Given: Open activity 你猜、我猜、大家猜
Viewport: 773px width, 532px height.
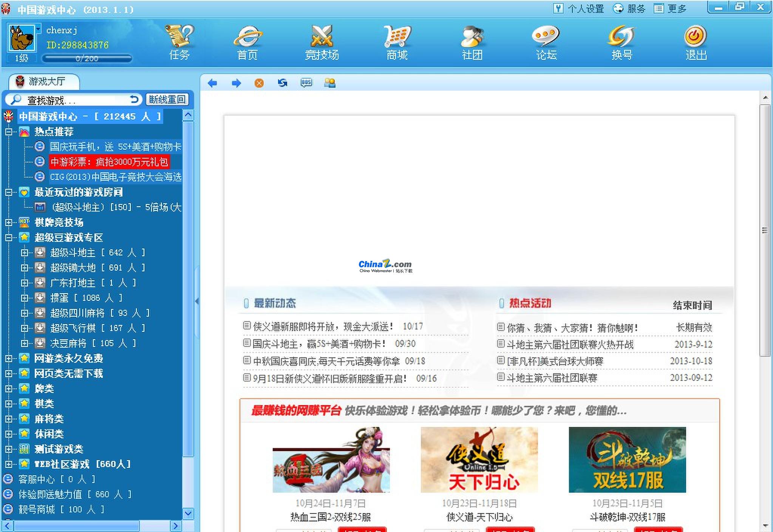Looking at the screenshot, I should (572, 328).
